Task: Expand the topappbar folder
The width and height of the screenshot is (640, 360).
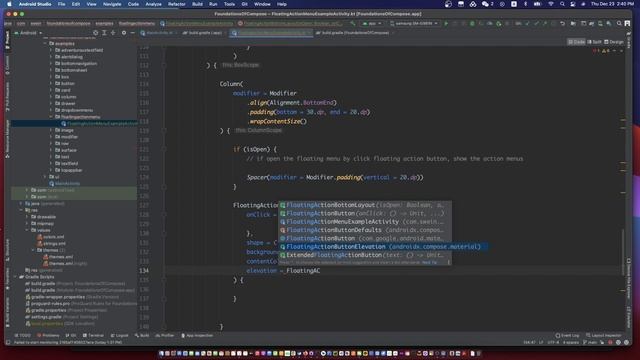Action: coord(51,170)
